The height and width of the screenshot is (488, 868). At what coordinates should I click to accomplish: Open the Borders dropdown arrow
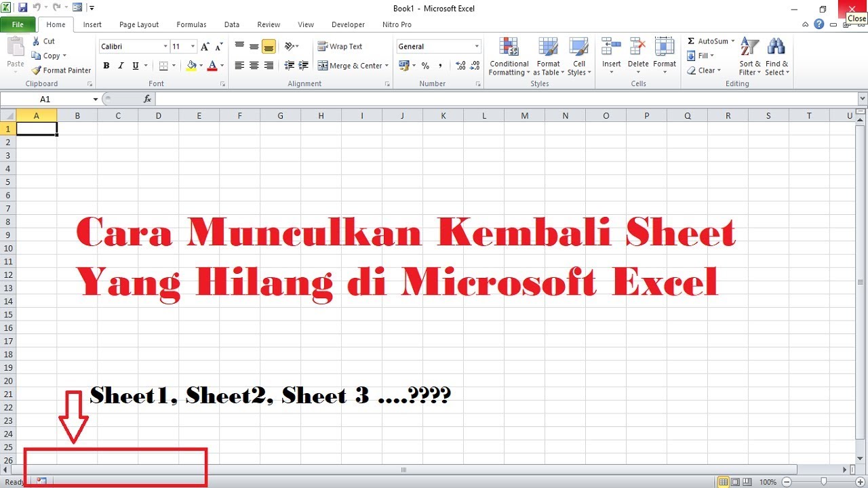174,66
